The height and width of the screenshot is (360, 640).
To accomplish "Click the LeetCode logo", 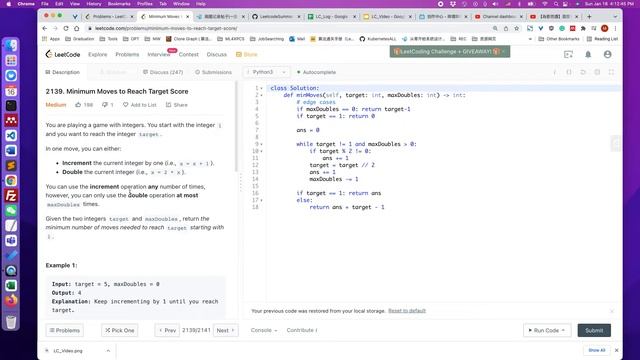I will tap(62, 54).
